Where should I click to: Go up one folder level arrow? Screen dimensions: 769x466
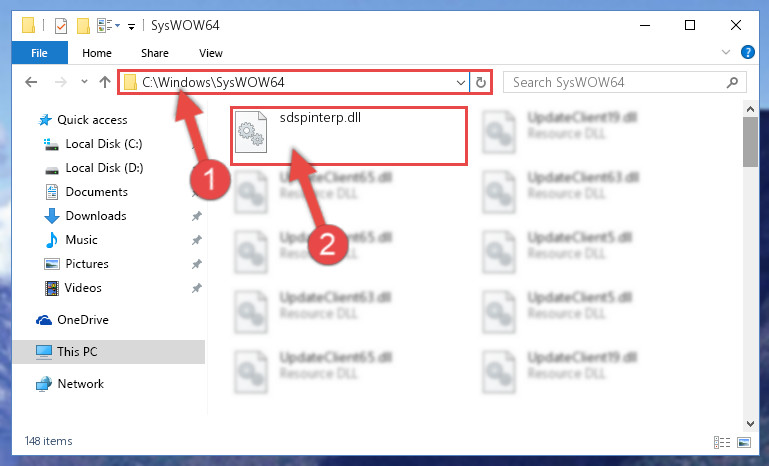point(105,82)
